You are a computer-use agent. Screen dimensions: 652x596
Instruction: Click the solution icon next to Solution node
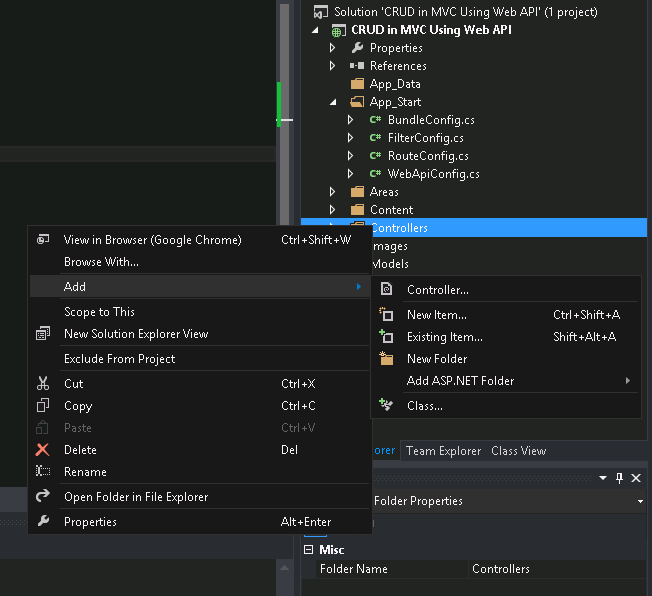[x=321, y=12]
